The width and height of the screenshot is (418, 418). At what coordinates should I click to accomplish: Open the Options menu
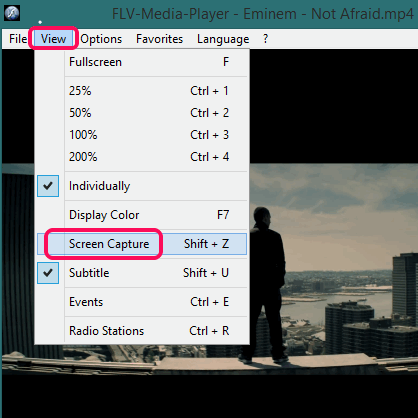101,39
